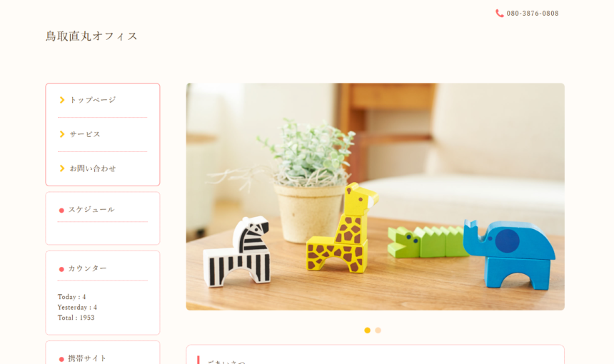This screenshot has height=364, width=614.
Task: Click the yellow chevron next to トップページ
Action: tap(62, 100)
